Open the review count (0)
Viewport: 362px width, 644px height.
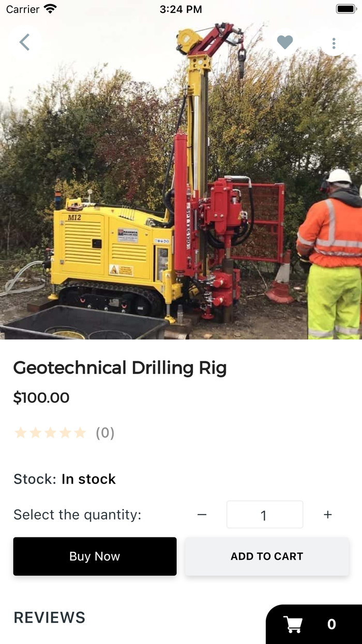click(x=105, y=433)
